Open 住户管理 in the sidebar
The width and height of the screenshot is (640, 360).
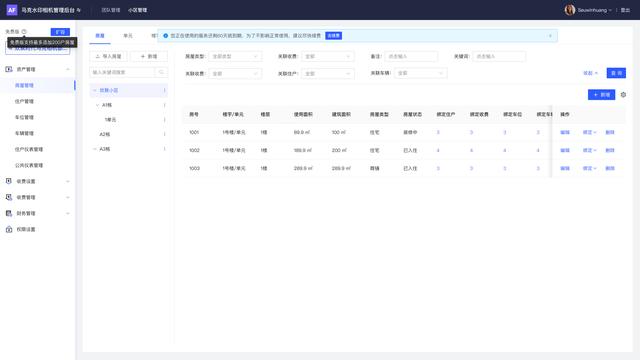click(x=24, y=101)
